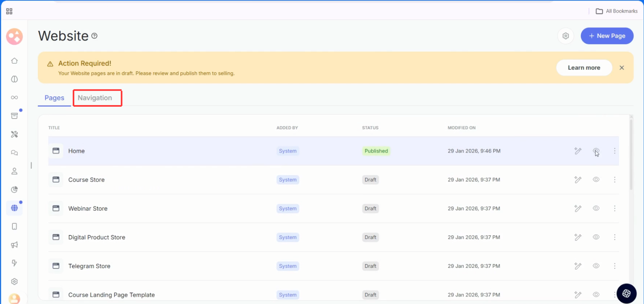
Task: Select the Pages tab
Action: pos(54,98)
